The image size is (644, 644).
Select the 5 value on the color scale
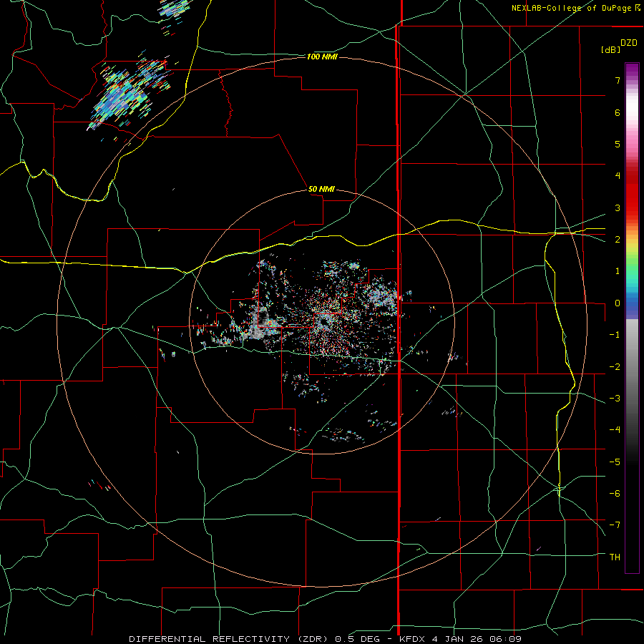point(617,144)
